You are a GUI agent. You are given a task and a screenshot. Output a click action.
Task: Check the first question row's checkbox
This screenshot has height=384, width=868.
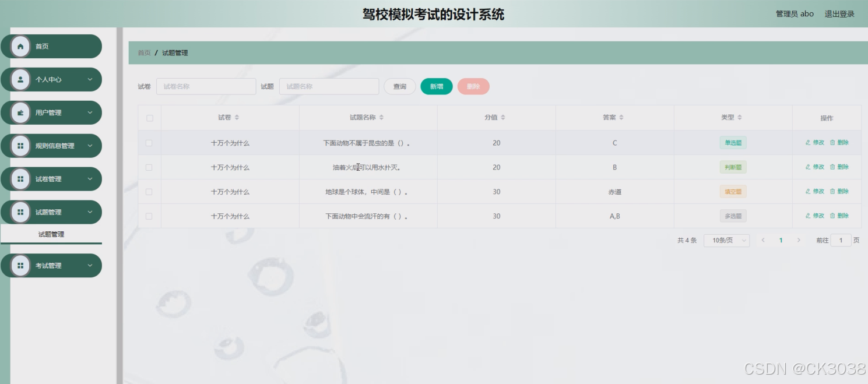coord(149,142)
